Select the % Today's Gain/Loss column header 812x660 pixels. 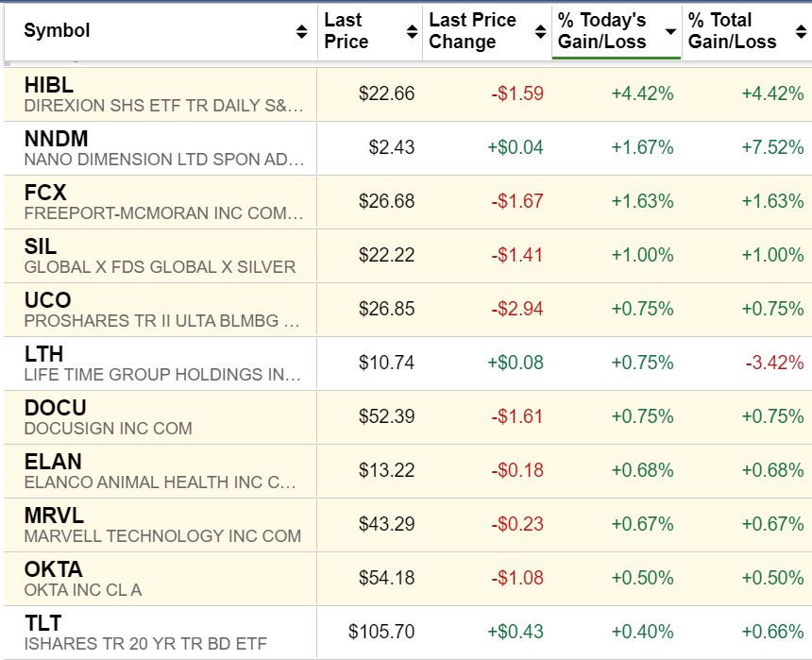point(601,30)
